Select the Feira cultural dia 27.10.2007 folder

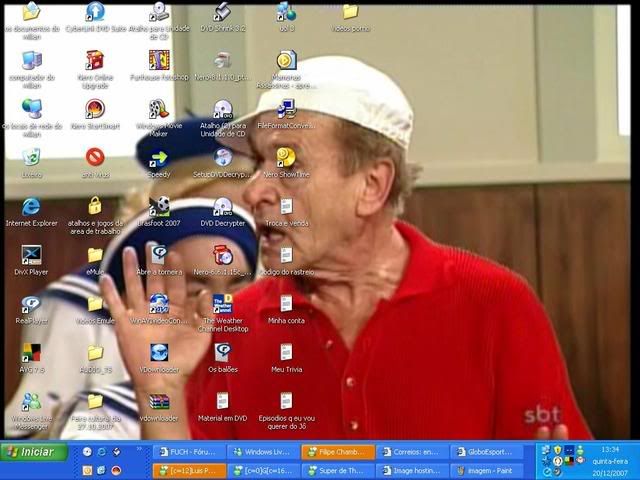[x=95, y=402]
